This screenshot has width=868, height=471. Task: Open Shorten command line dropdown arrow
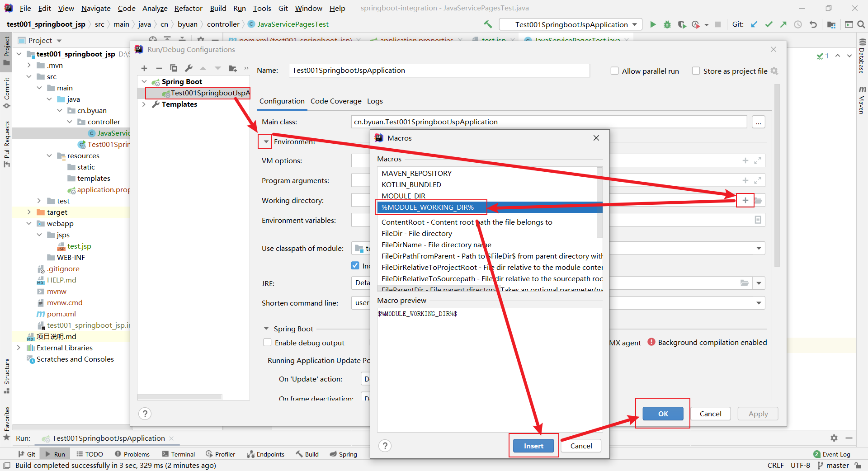759,303
